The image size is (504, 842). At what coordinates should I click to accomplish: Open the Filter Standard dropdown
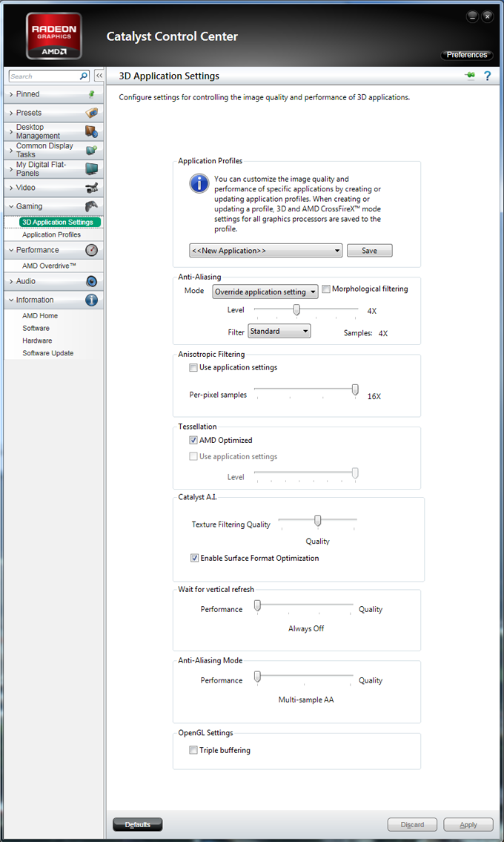pyautogui.click(x=279, y=332)
